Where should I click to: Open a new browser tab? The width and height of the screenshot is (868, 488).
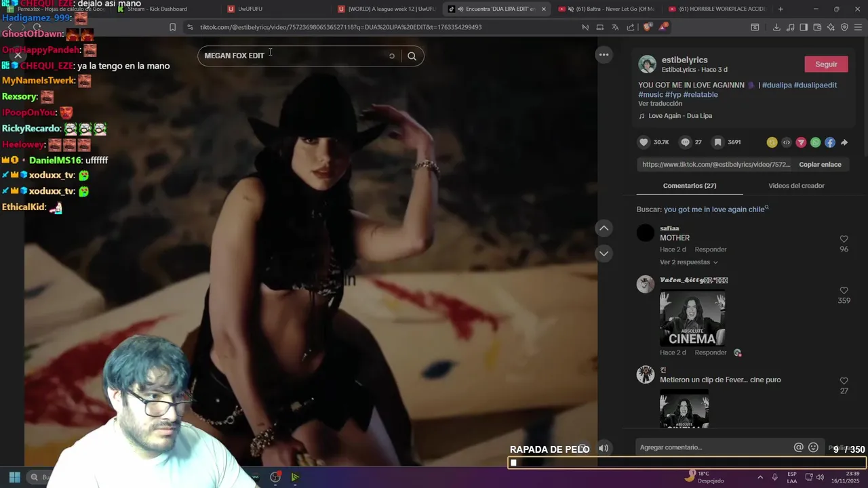(781, 9)
